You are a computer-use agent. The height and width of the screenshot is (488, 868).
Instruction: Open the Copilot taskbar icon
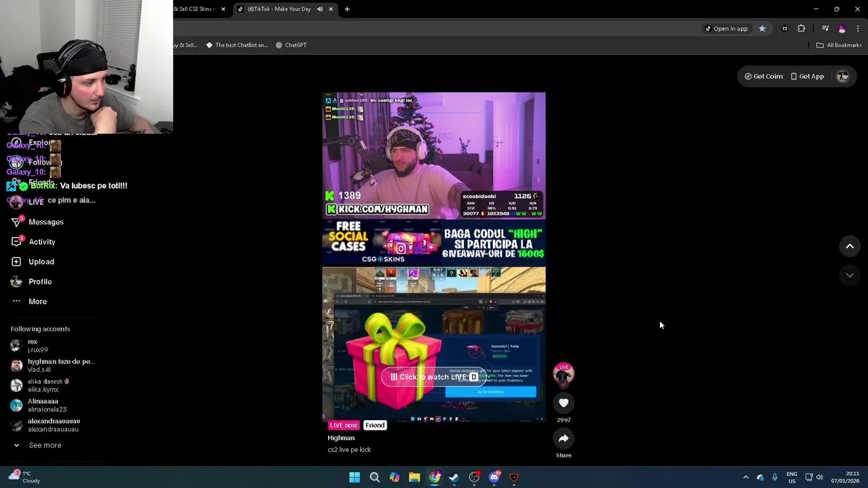(x=395, y=477)
